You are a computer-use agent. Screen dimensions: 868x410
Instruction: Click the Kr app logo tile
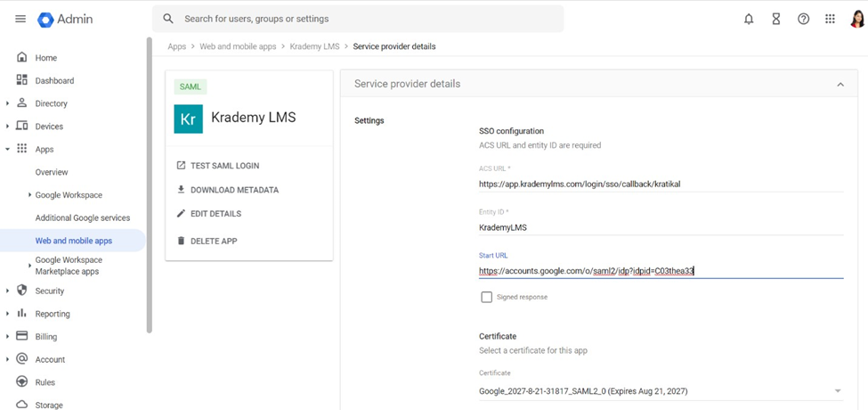tap(188, 119)
